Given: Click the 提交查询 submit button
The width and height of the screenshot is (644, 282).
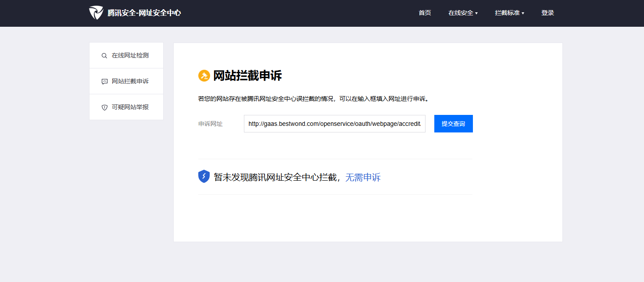Looking at the screenshot, I should [x=454, y=124].
